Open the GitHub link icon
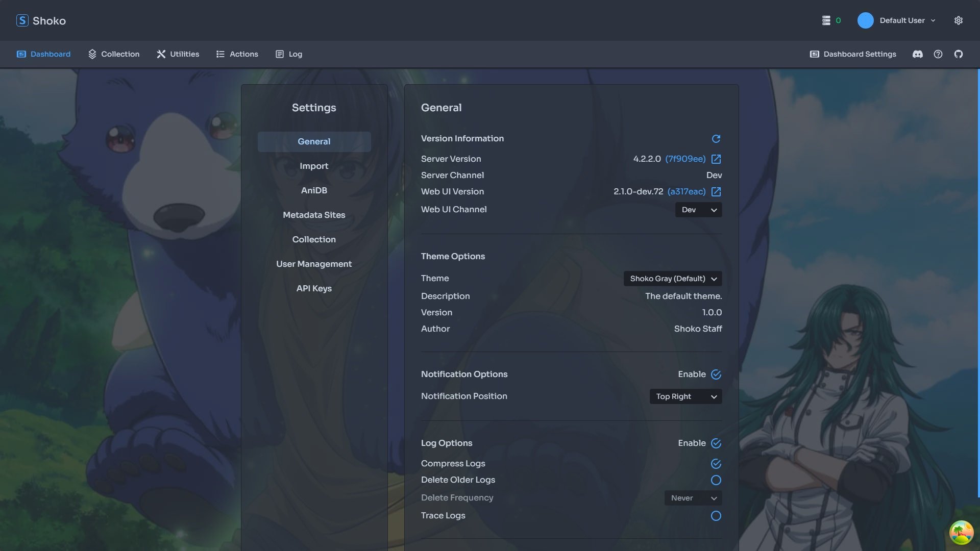 tap(959, 54)
